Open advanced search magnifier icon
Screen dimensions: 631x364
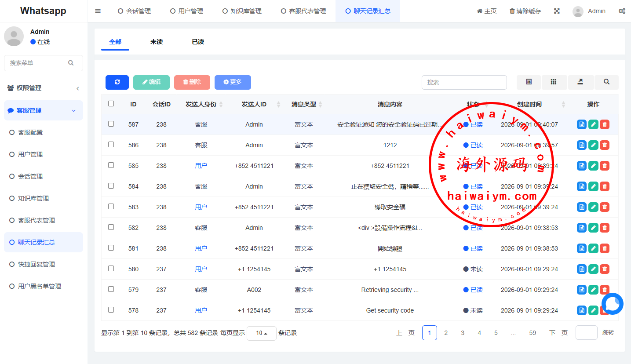click(606, 82)
